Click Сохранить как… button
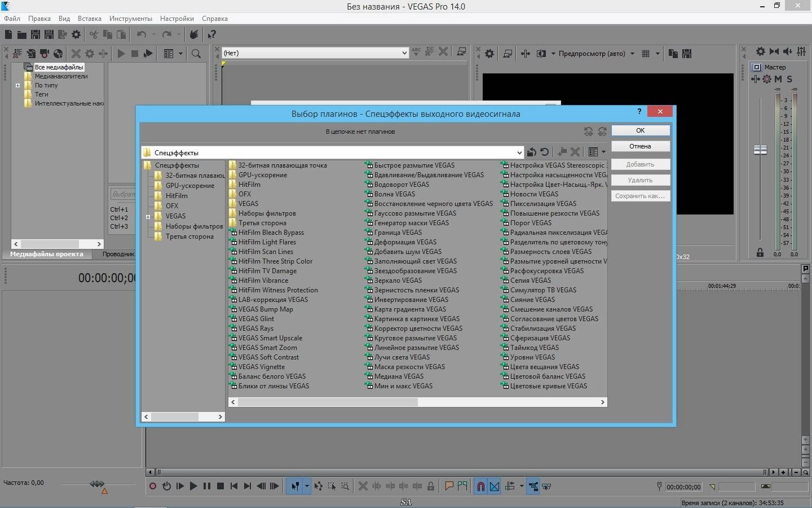 [x=641, y=196]
